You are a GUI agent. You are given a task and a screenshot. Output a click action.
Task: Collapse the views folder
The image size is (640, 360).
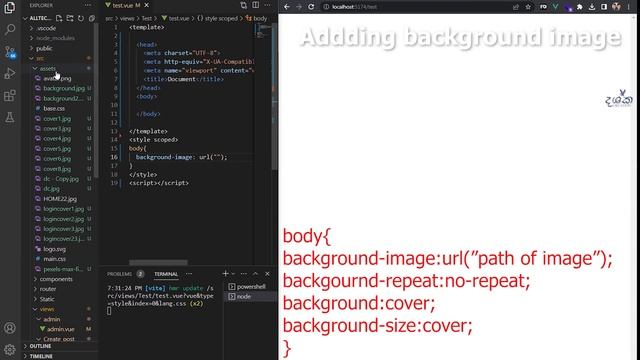pos(47,309)
